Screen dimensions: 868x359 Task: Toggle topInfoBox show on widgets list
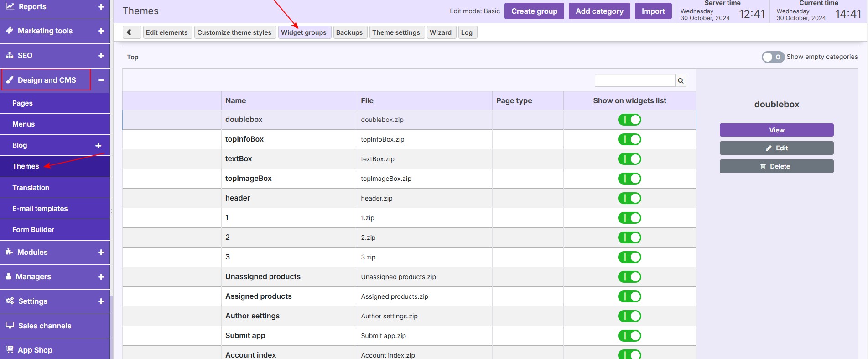point(629,139)
